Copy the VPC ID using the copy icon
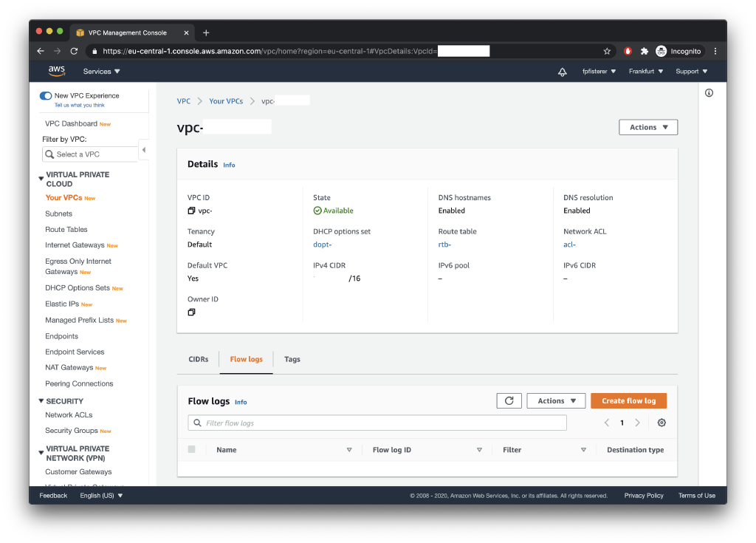This screenshot has width=756, height=543. click(x=190, y=209)
